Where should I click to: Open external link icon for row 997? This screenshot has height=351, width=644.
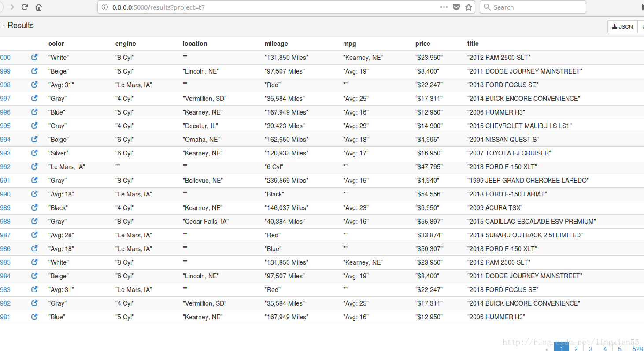click(34, 98)
